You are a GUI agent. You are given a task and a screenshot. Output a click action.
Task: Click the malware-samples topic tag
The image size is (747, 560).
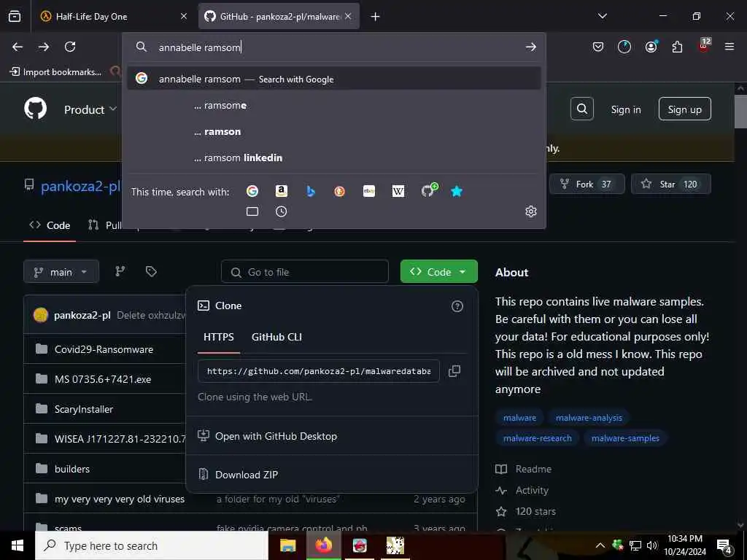(625, 438)
